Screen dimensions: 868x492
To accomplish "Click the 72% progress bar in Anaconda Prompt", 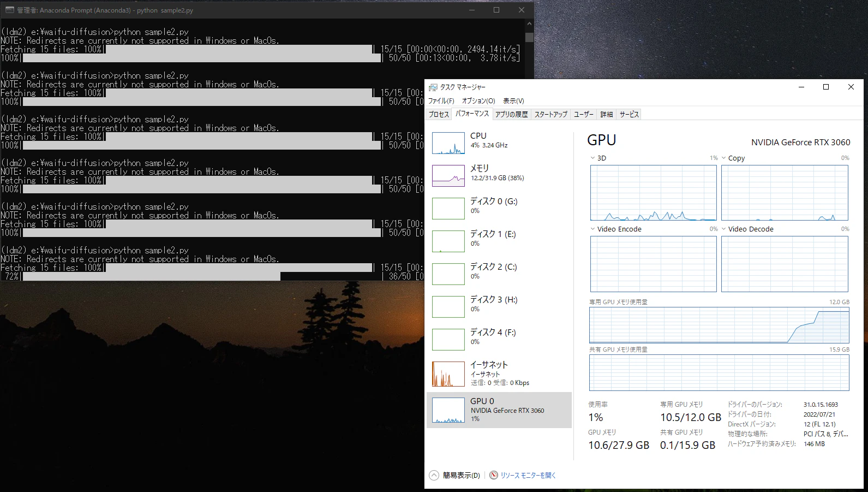I will click(x=202, y=276).
